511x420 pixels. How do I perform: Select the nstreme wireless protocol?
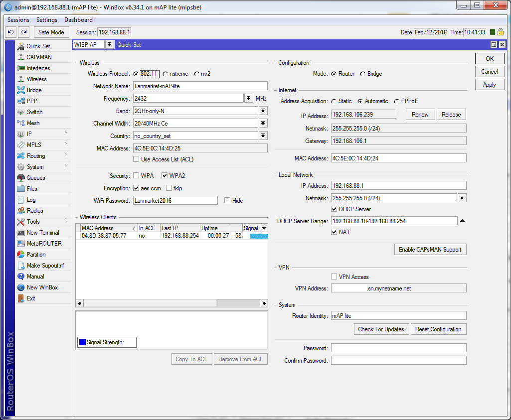[x=166, y=74]
